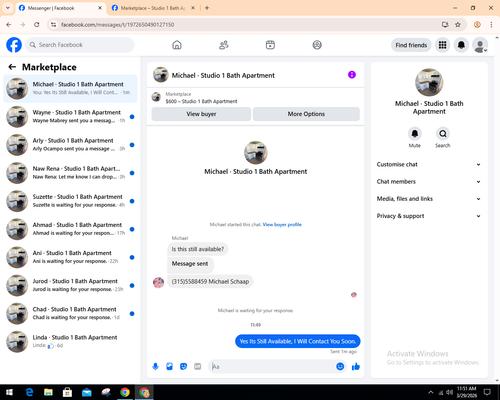Open the Groups icon in navigation
500x400 pixels.
(317, 45)
